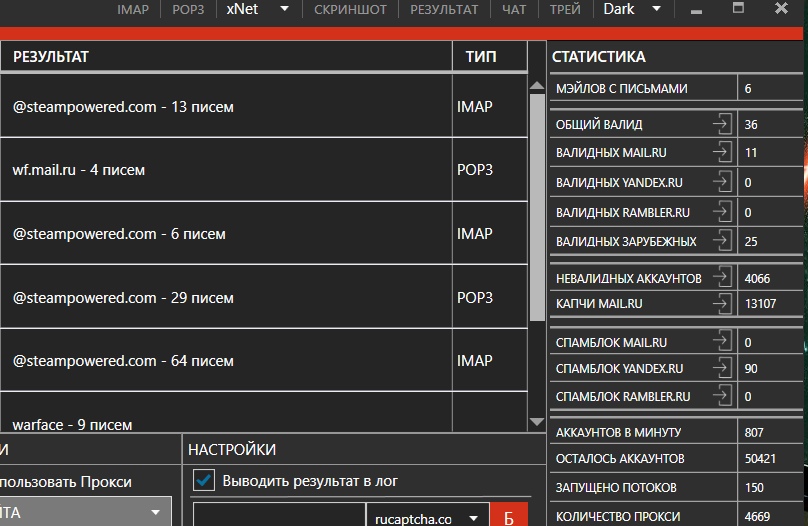
Task: Open the СКРИНШОТ tab
Action: coord(349,10)
